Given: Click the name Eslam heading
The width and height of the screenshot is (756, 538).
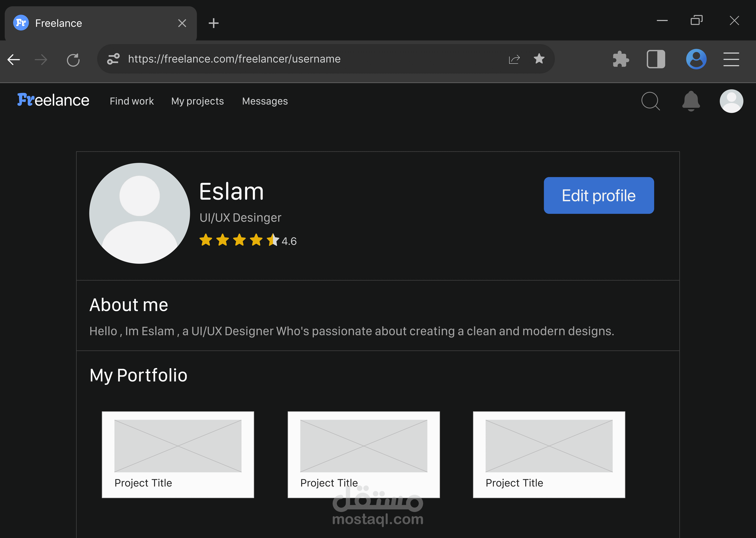Looking at the screenshot, I should pyautogui.click(x=231, y=192).
